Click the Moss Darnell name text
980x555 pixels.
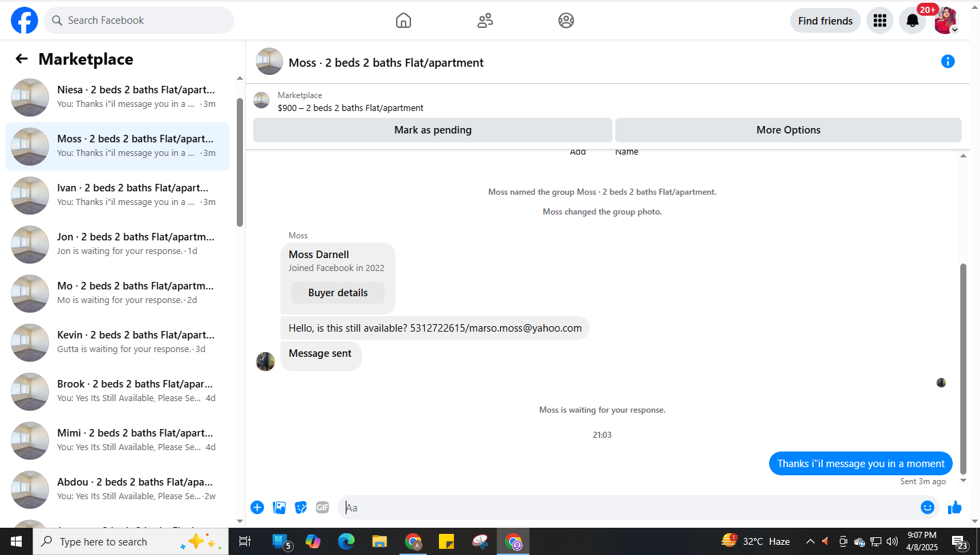(318, 255)
